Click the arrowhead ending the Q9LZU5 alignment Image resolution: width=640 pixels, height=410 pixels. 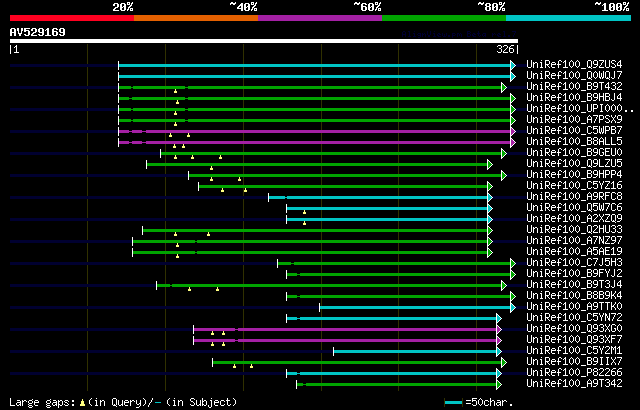click(x=490, y=164)
